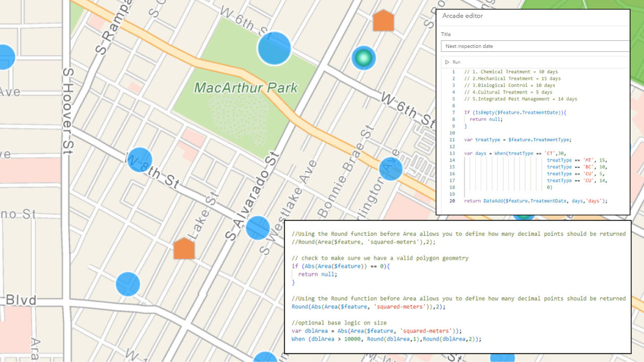The height and width of the screenshot is (362, 644).
Task: Click the Run play triangle icon
Action: click(x=447, y=62)
